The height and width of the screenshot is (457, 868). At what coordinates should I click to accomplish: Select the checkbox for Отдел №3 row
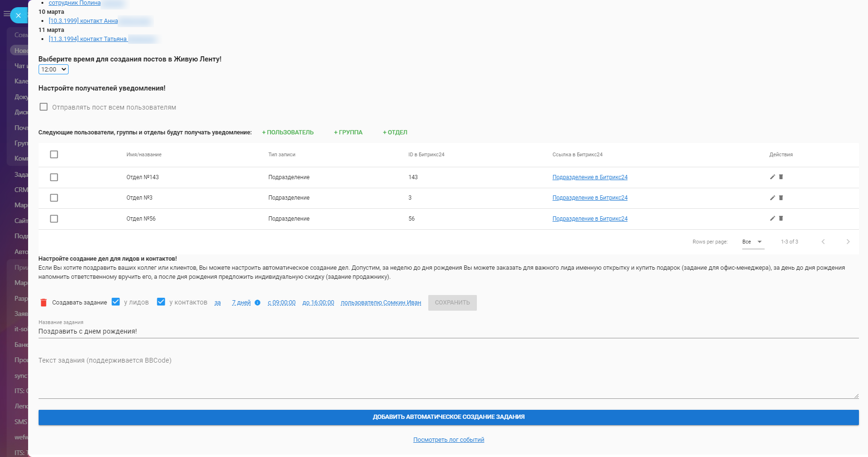tap(54, 198)
